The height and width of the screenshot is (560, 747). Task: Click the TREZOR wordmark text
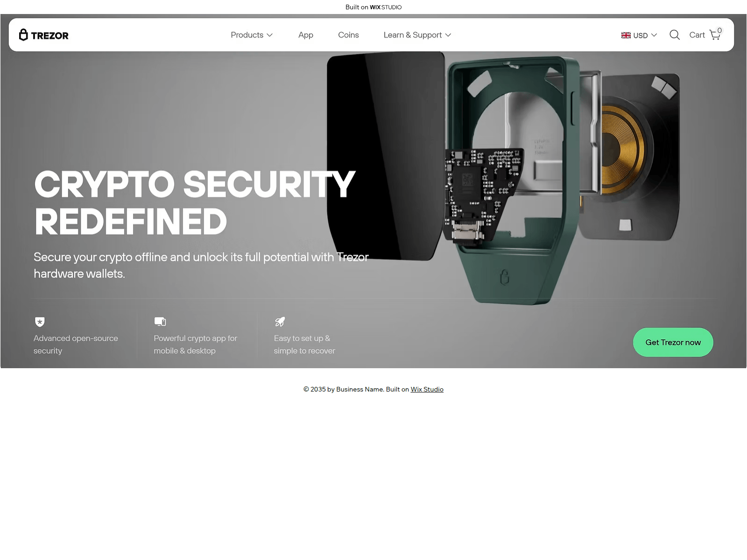pyautogui.click(x=50, y=35)
